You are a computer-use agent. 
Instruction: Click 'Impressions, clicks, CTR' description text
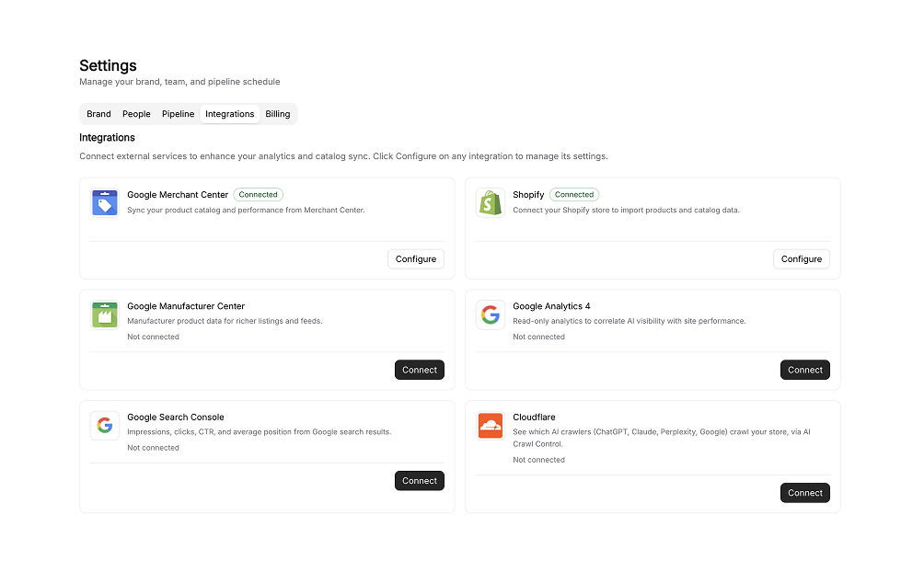[260, 432]
